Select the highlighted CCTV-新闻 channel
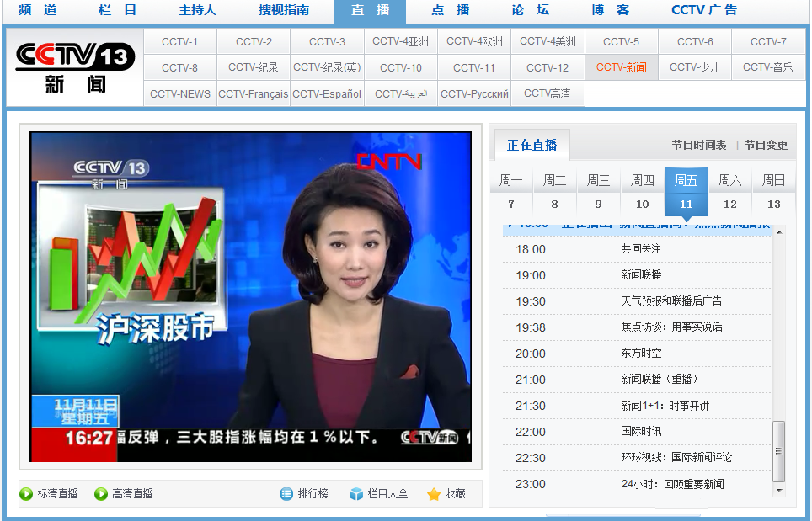 point(622,68)
